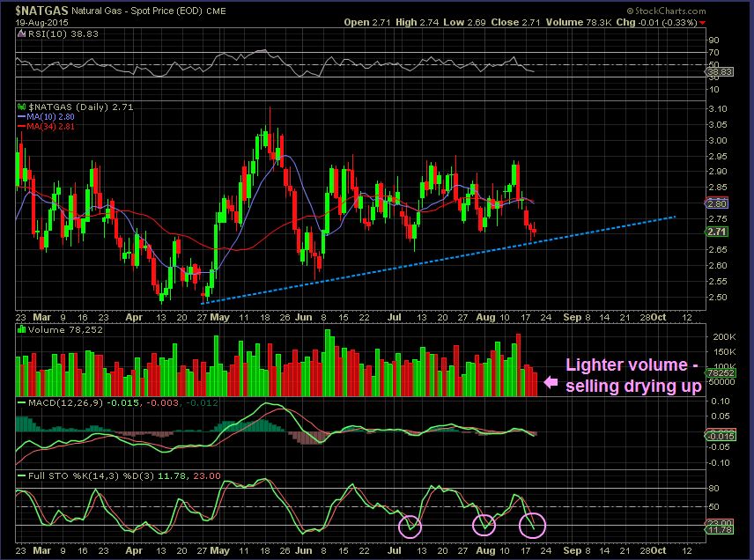
Task: Click the Chg -0.01 (-0.33%) value
Action: [x=657, y=22]
